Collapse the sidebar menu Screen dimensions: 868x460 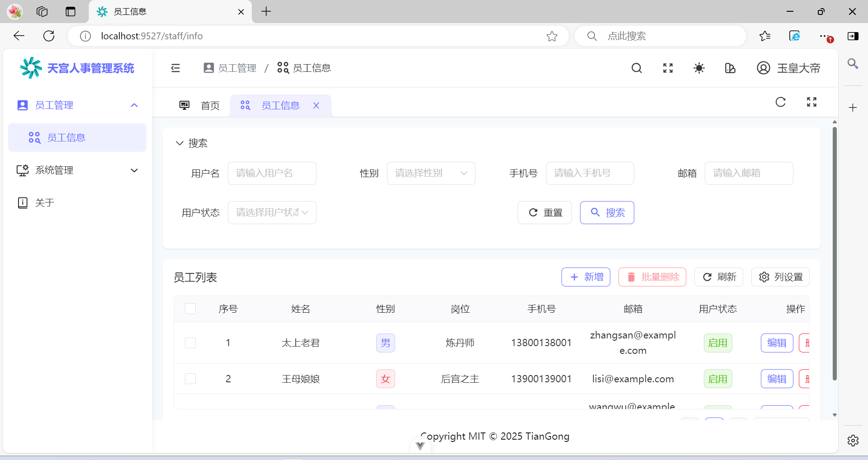click(175, 68)
